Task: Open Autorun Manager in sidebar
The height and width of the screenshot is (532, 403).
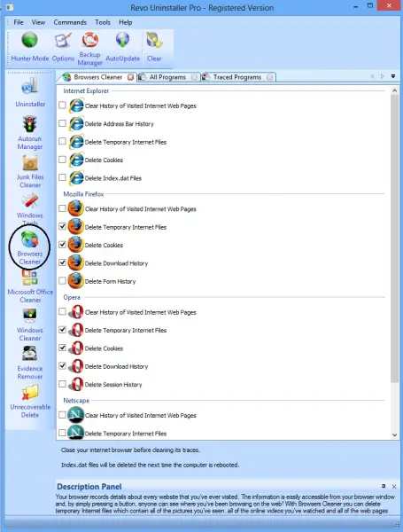Action: [30, 133]
